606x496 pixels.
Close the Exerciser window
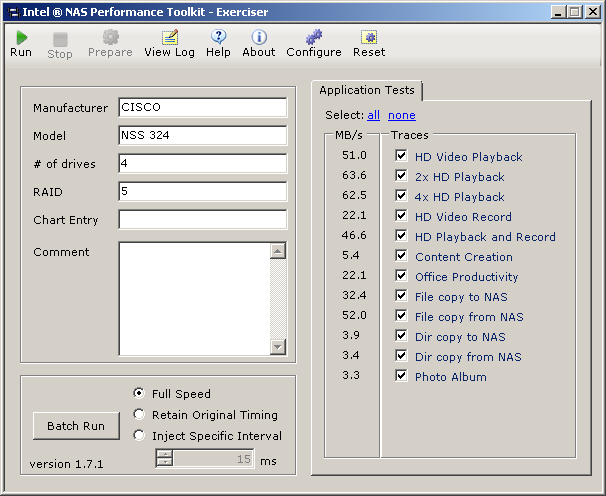click(592, 12)
